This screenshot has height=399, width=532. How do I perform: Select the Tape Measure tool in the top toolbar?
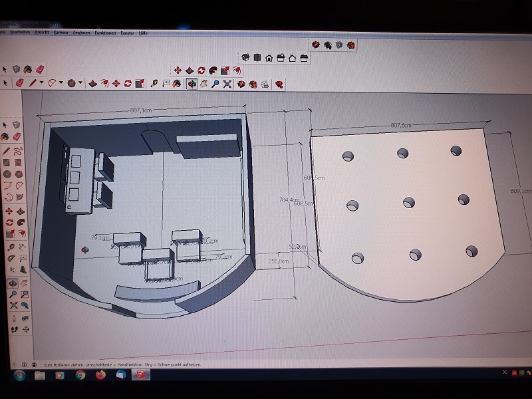(154, 84)
